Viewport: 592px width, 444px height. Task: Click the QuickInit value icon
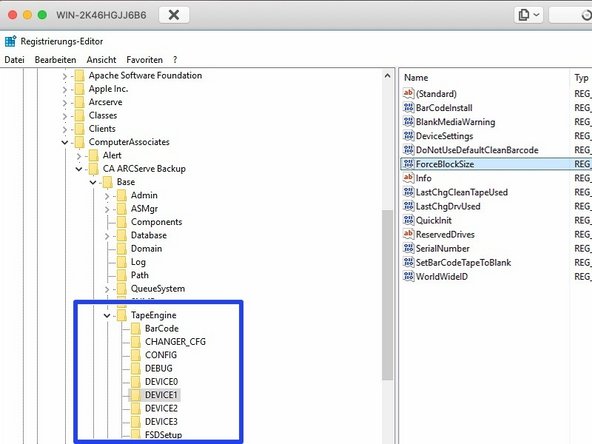tap(409, 220)
